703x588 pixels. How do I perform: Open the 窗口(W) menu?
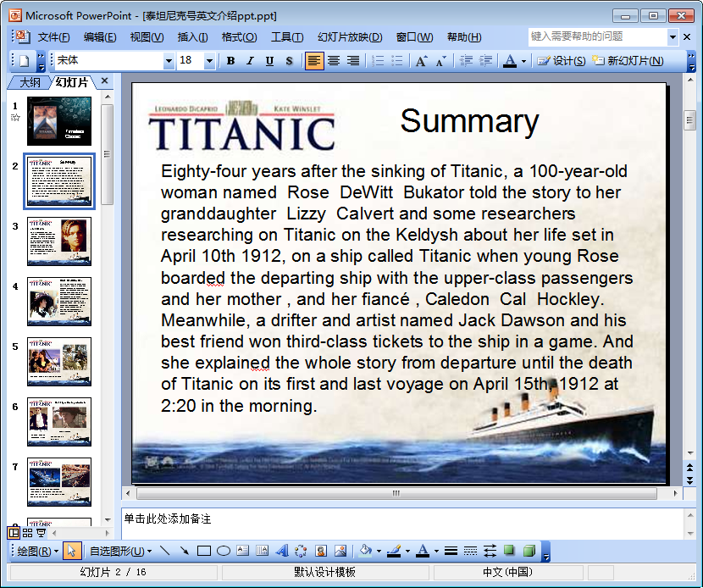[x=414, y=37]
